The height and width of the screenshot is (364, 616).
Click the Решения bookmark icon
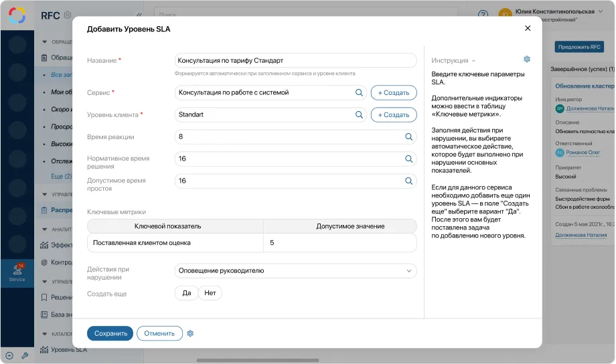click(44, 297)
